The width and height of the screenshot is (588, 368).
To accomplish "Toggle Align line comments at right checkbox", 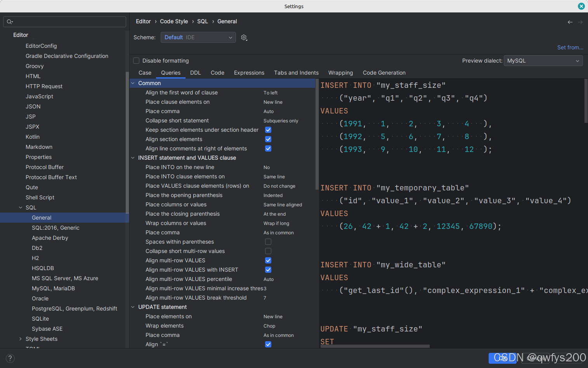I will (268, 148).
